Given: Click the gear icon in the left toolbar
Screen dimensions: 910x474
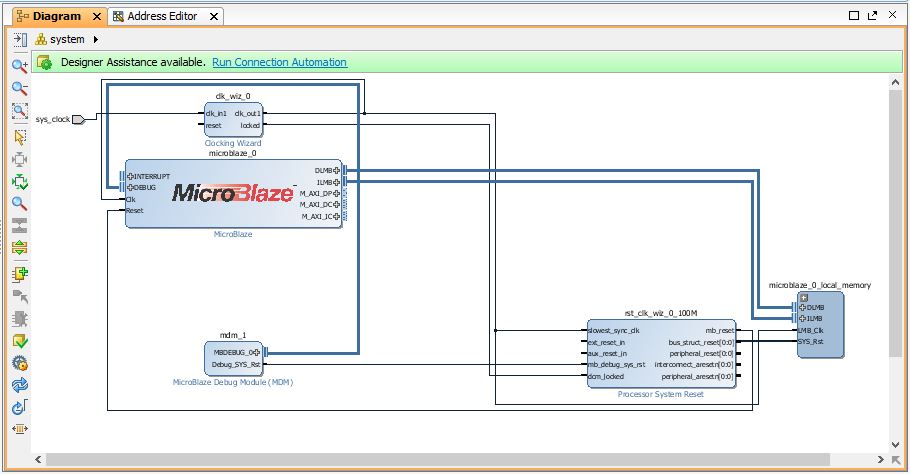Looking at the screenshot, I should click(x=20, y=363).
